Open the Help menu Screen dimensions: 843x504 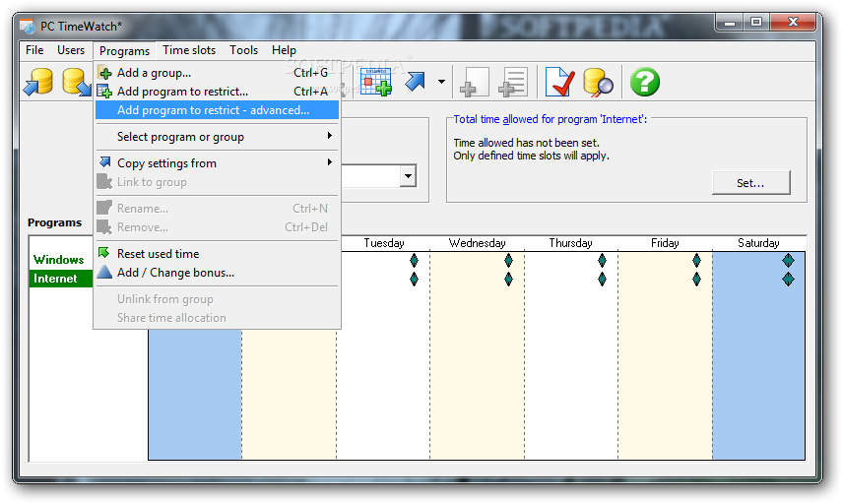284,50
